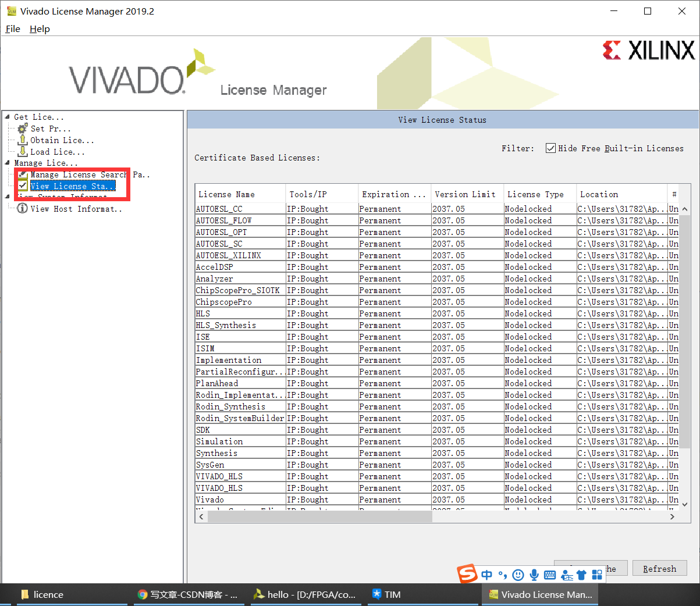Click the Set Pr... gear icon
The image size is (700, 606).
pos(23,128)
